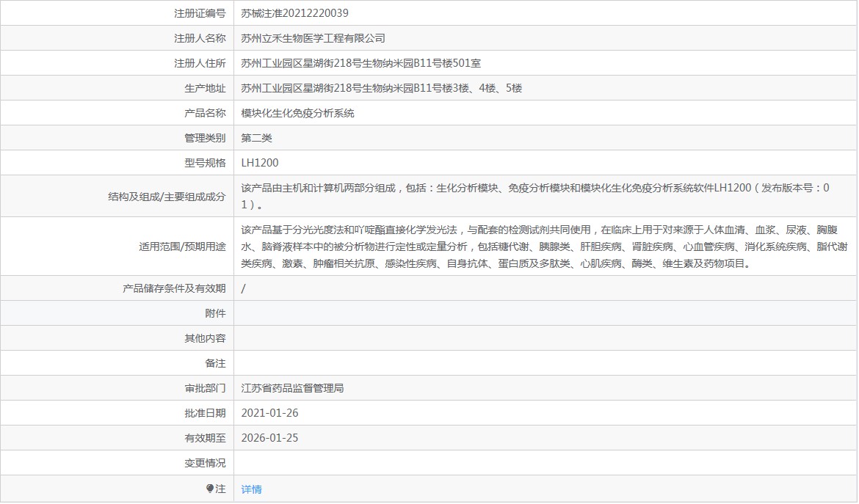The height and width of the screenshot is (504, 859).
Task: Click the lightbulb icon beside 注
Action: pyautogui.click(x=210, y=489)
